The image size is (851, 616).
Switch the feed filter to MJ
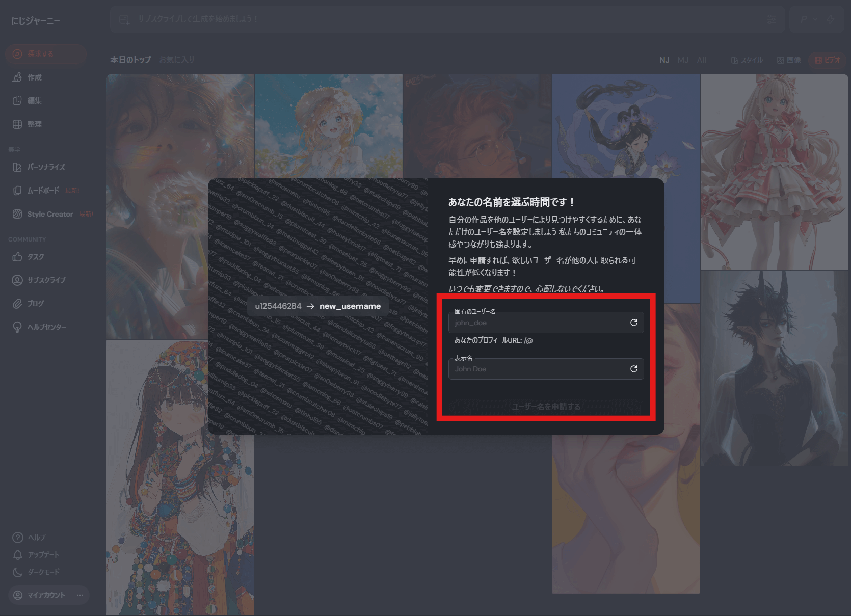point(683,60)
